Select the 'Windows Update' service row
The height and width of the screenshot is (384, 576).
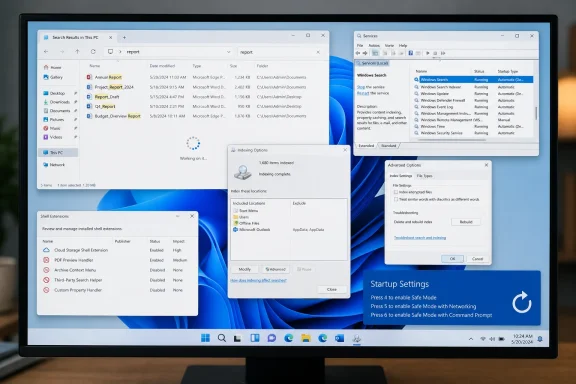473,94
